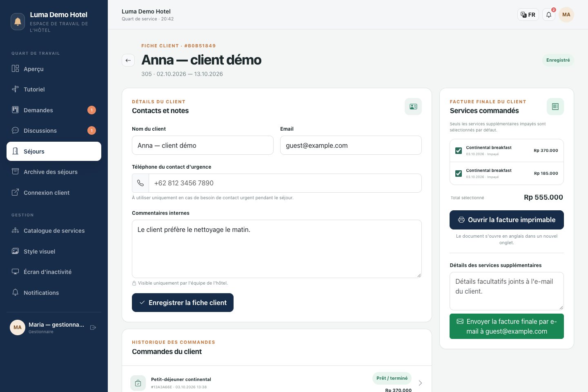
Task: Click the contact card icon in client details
Action: 413,107
